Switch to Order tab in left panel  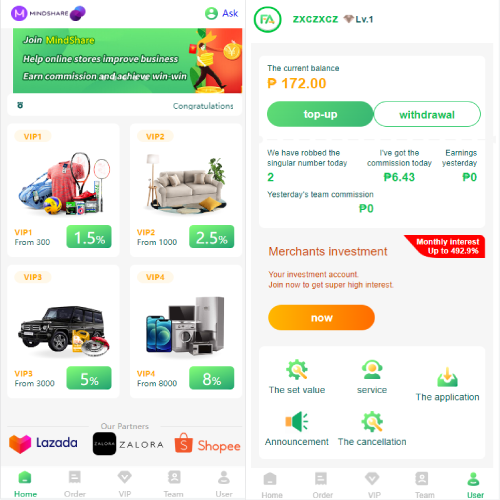[75, 484]
